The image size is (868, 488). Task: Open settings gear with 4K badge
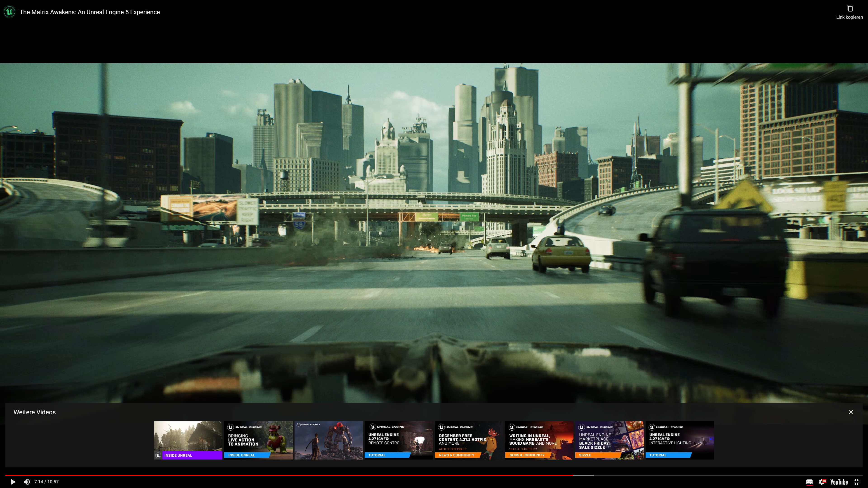point(822,482)
